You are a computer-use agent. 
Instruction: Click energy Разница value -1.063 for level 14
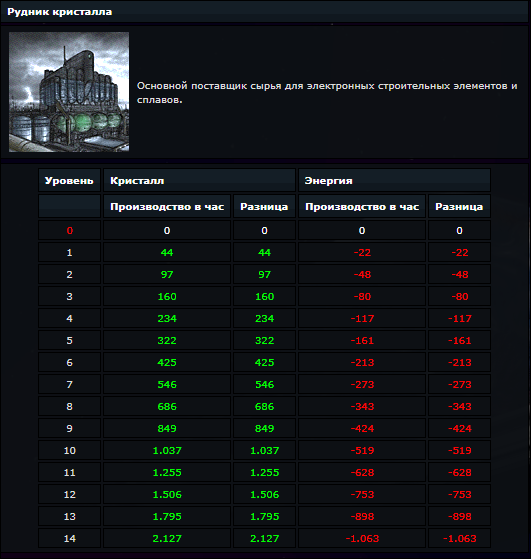click(459, 539)
